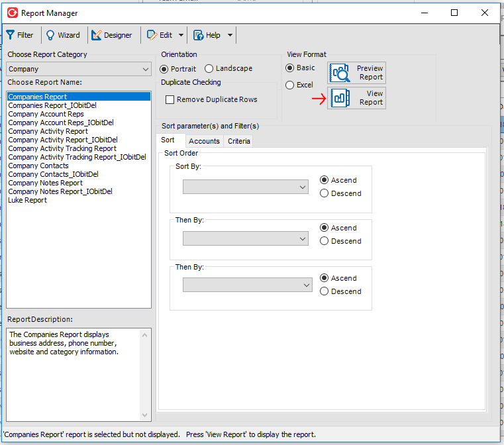Click the Designer pencil icon
This screenshot has height=445, width=504.
[x=97, y=35]
